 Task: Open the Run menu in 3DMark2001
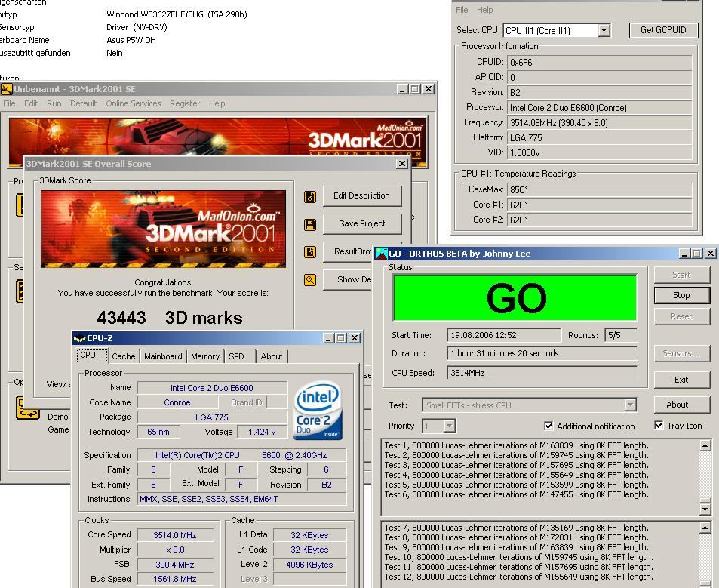click(x=54, y=103)
